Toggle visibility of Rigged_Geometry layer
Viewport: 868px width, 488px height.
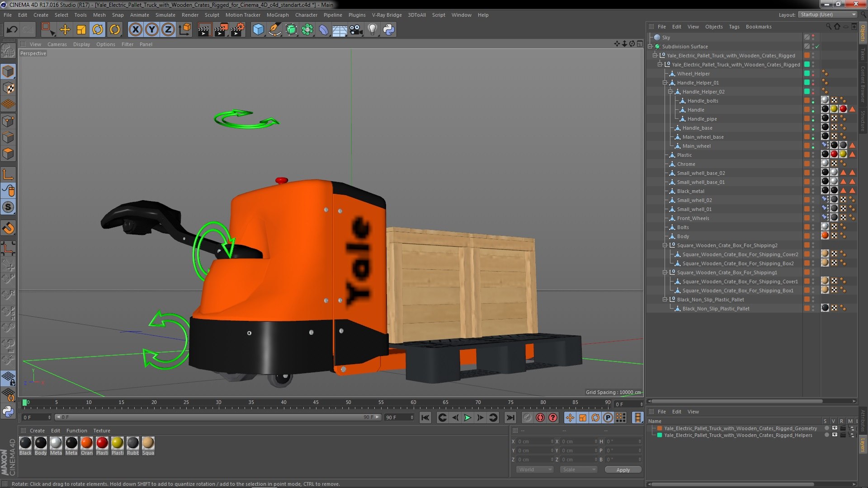click(x=835, y=428)
